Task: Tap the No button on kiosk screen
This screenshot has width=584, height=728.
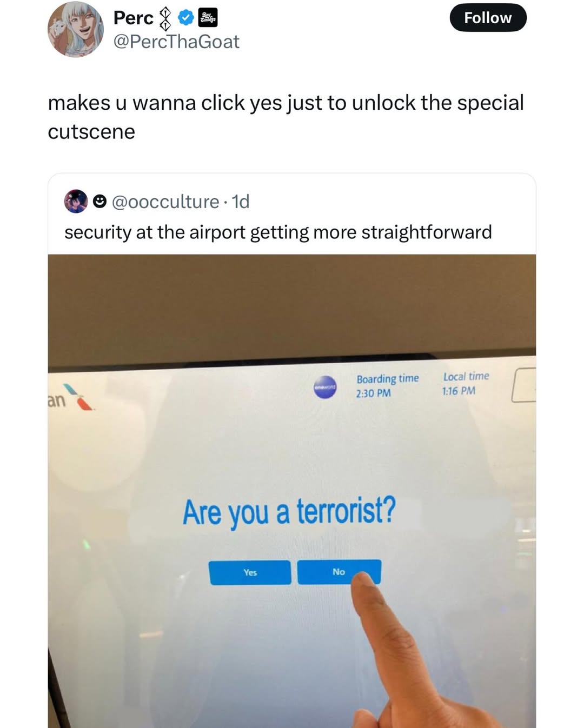Action: (x=339, y=572)
